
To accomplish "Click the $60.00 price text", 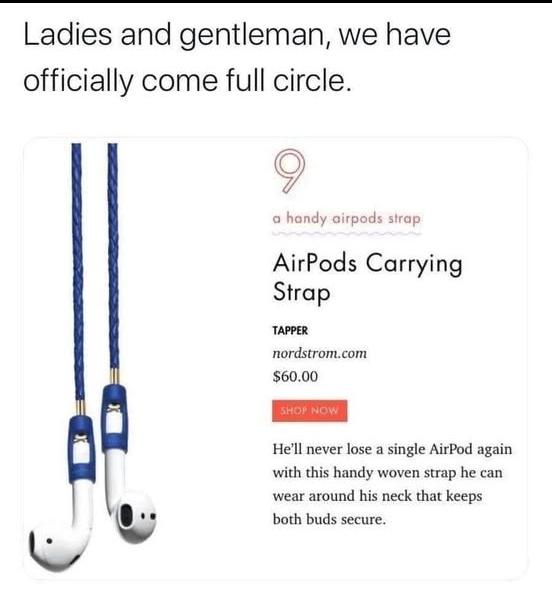I will coord(295,376).
